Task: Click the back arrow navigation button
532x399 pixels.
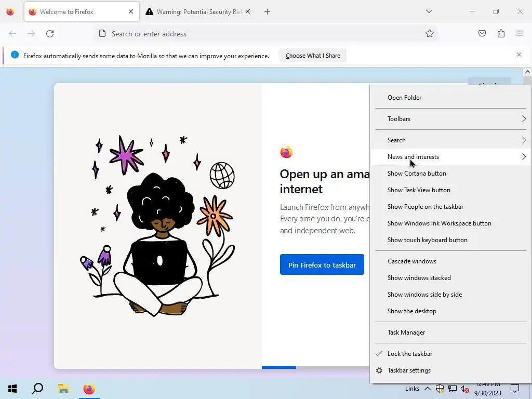Action: (12, 34)
